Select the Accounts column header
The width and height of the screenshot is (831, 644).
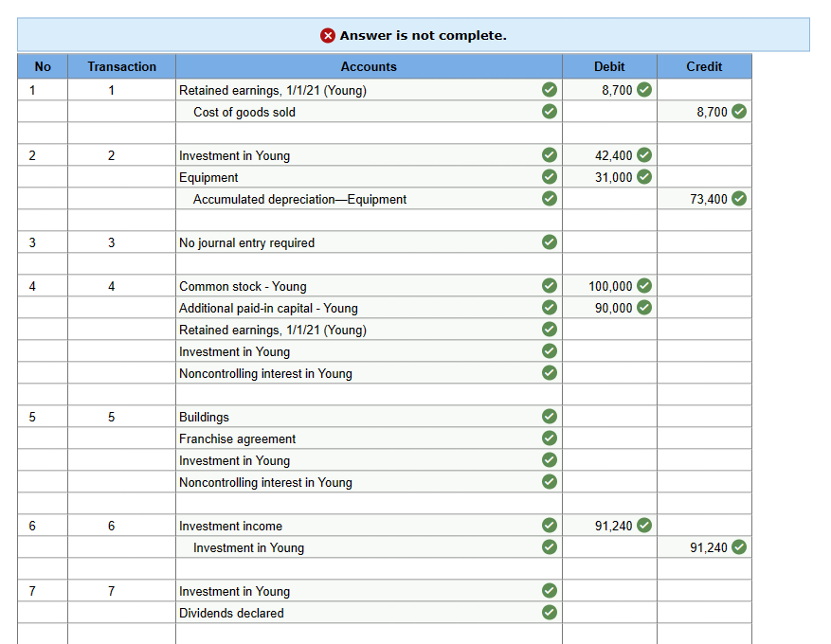tap(369, 66)
